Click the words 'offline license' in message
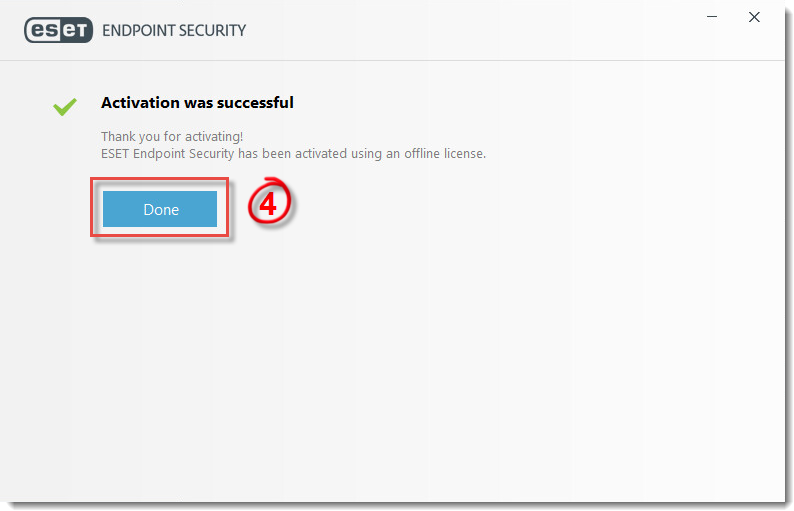 click(445, 153)
